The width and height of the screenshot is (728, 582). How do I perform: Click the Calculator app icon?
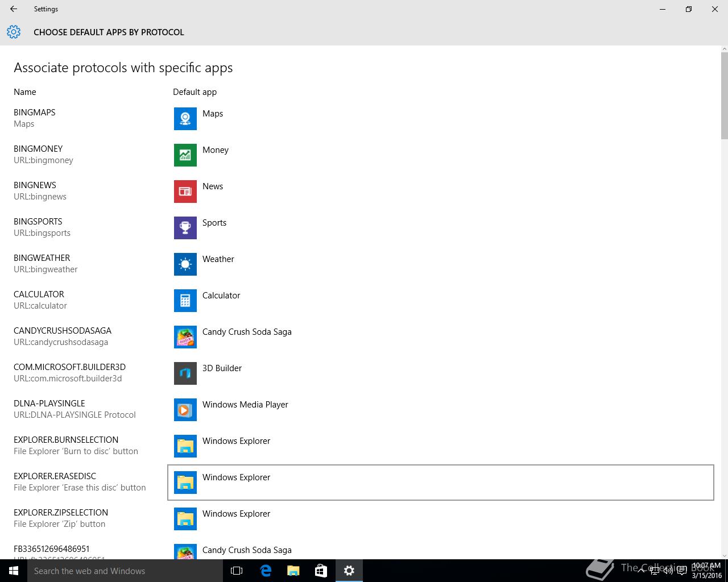[185, 300]
